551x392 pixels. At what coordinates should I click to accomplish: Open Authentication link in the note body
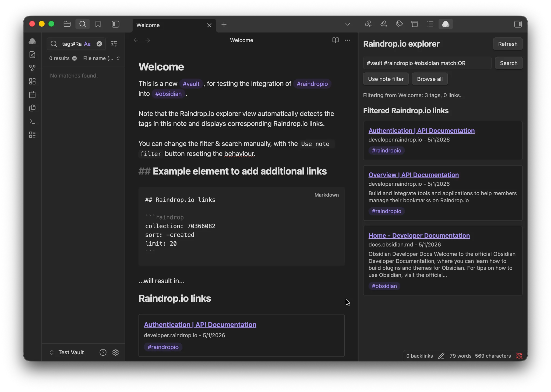(x=200, y=324)
